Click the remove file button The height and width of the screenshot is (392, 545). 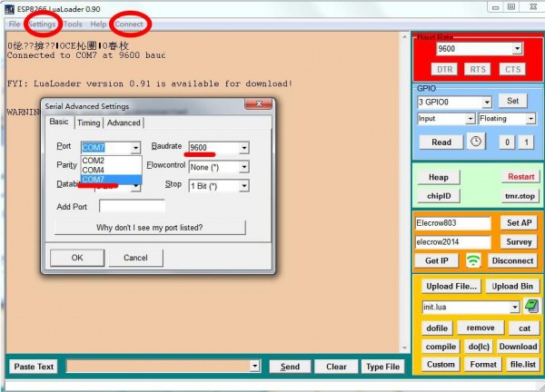[481, 328]
